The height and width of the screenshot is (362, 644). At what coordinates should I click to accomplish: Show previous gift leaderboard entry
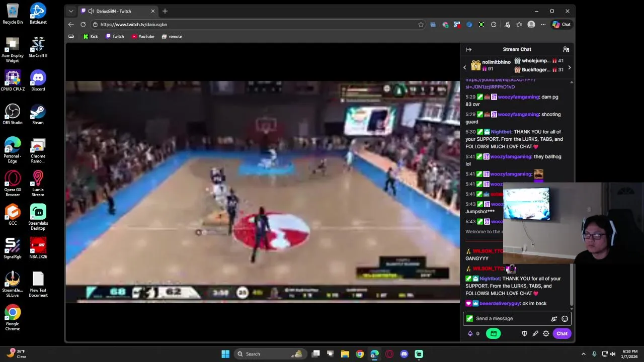465,67
